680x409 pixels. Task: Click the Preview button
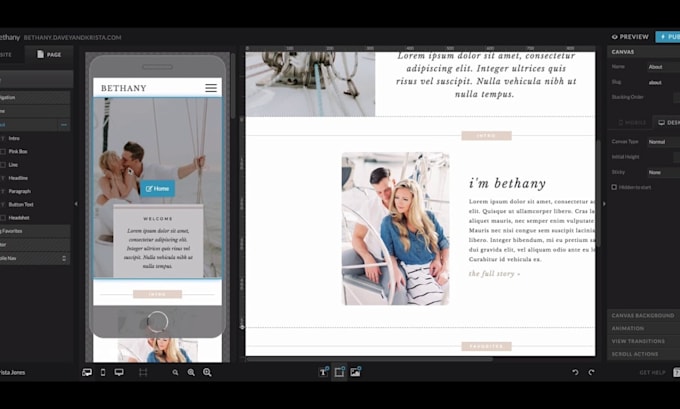tap(630, 37)
